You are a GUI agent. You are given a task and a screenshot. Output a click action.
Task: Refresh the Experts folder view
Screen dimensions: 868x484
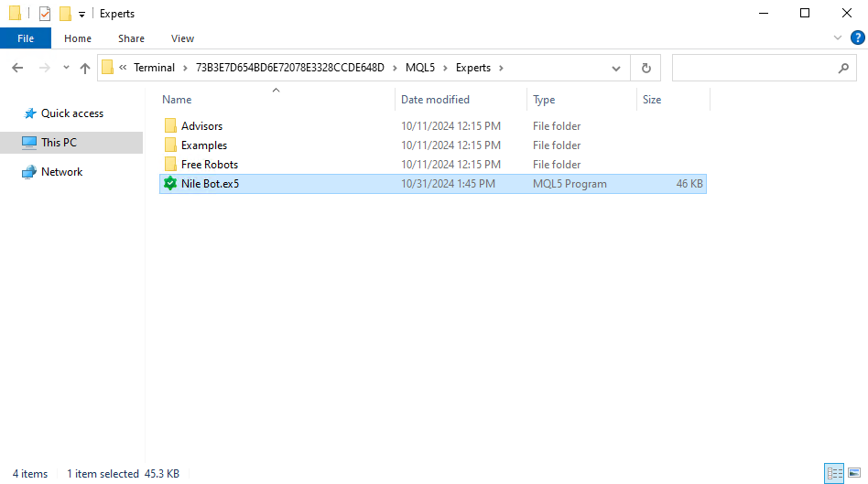[x=646, y=68]
